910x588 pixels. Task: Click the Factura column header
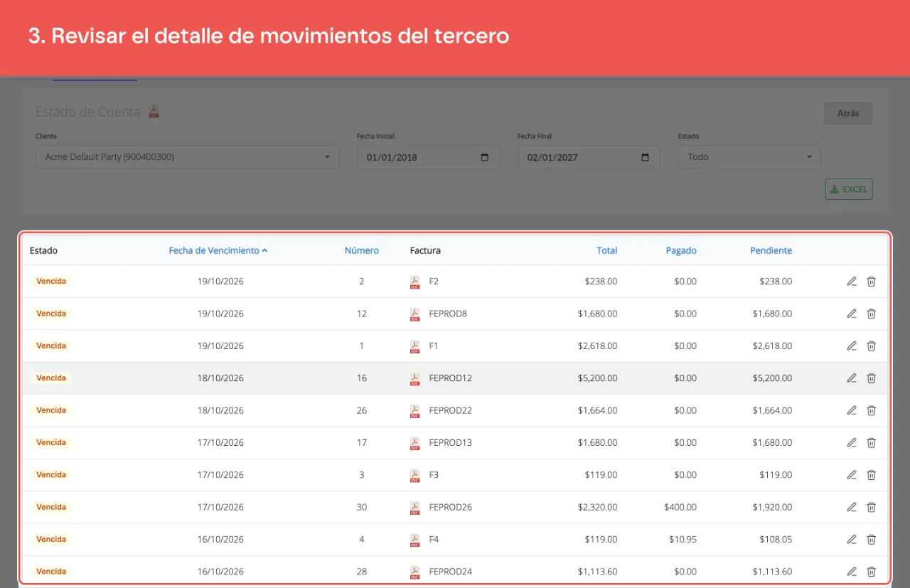tap(425, 250)
